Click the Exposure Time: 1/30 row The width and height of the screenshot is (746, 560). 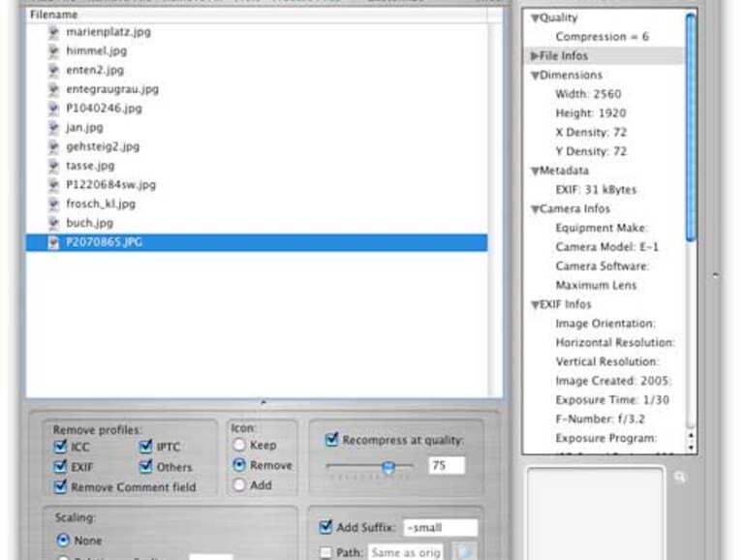point(612,400)
